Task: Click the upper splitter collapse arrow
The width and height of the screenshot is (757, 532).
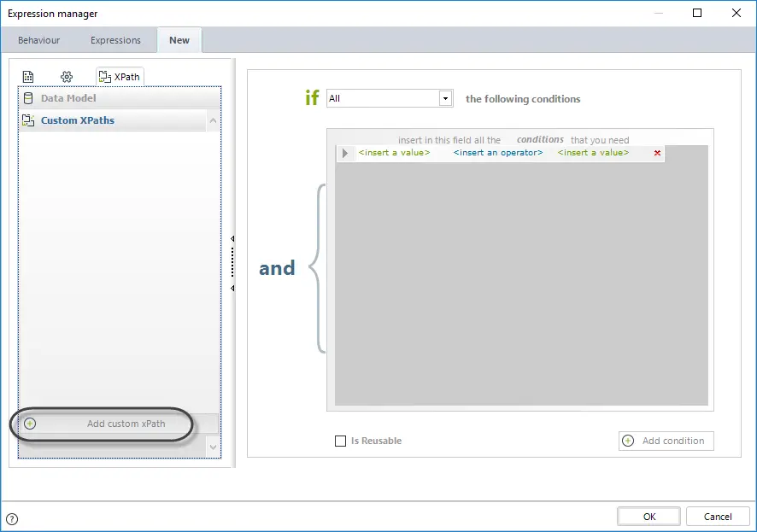Action: [x=232, y=239]
